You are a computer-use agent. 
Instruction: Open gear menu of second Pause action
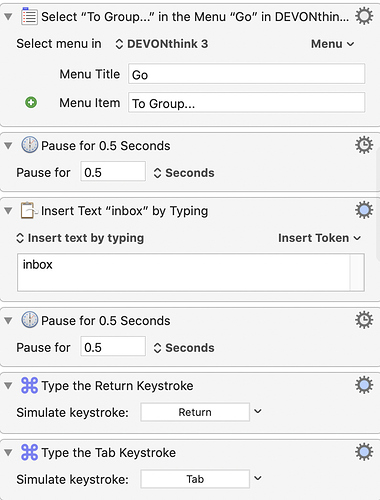(364, 320)
